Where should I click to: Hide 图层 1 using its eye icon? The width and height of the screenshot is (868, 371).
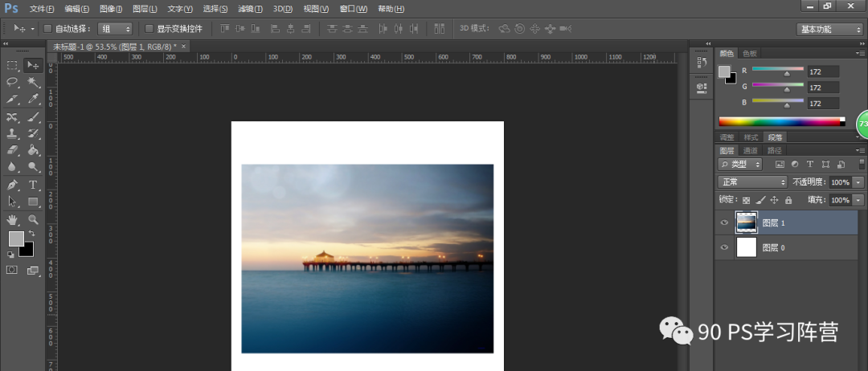[724, 223]
